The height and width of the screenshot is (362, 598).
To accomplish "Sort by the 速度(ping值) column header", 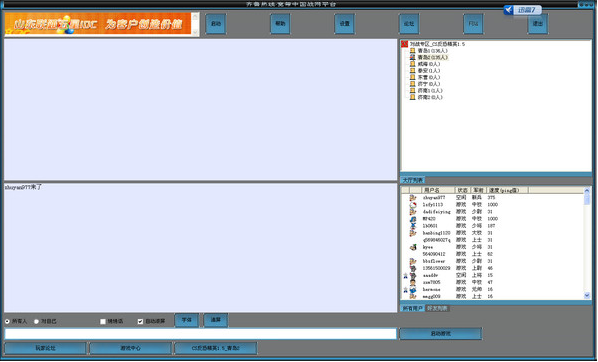I will tap(508, 190).
